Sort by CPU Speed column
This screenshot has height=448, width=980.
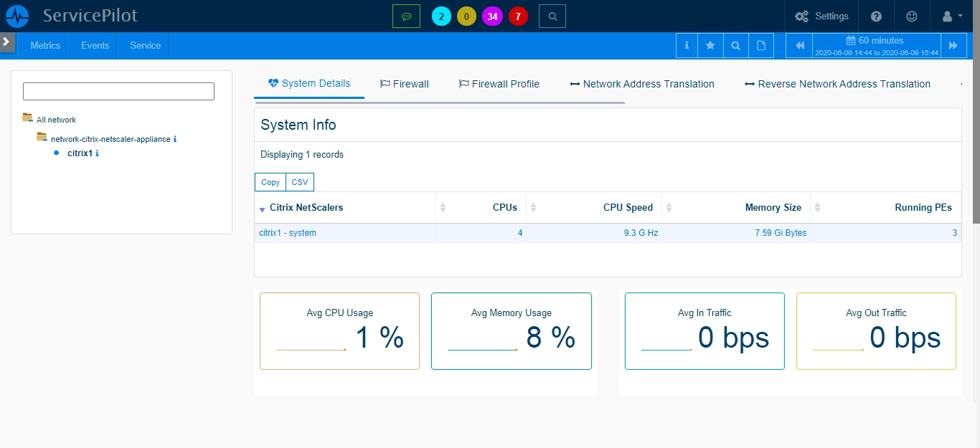pyautogui.click(x=594, y=208)
